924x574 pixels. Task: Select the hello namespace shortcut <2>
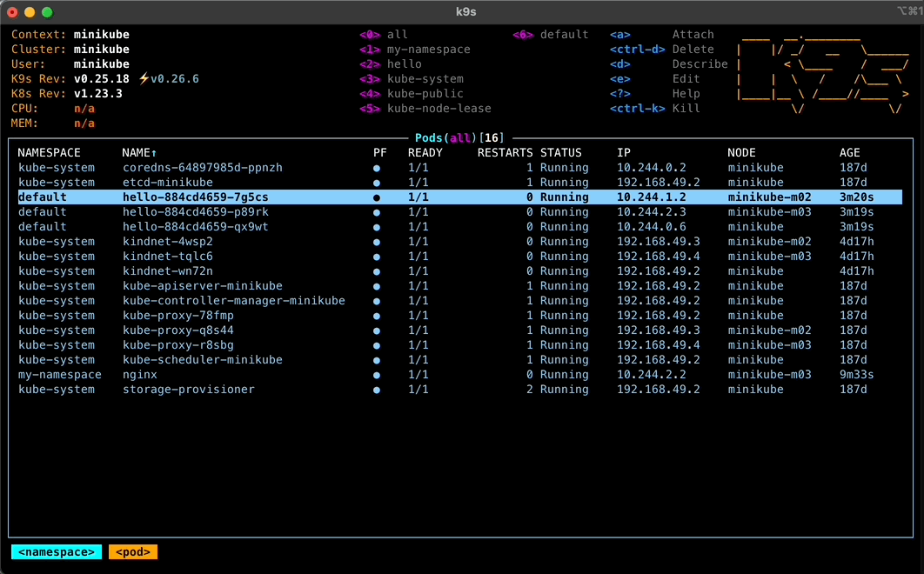[391, 64]
